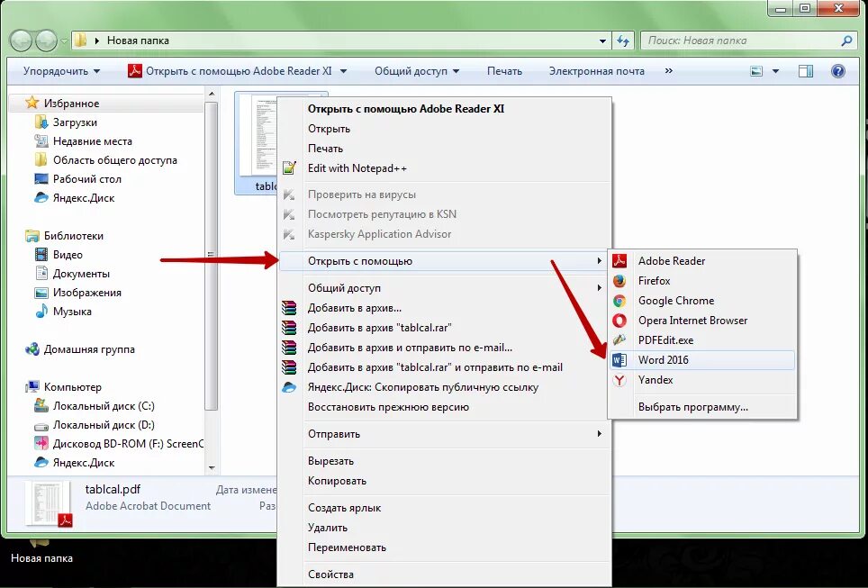Viewport: 868px width, 588px height.
Task: Click Kaspersky icon beside Проверить на вирусы
Action: (x=289, y=194)
